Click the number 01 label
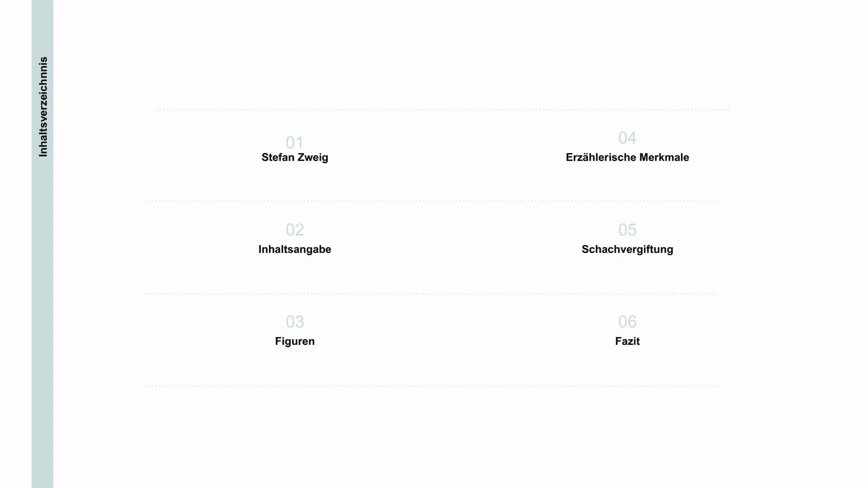The width and height of the screenshot is (868, 488). (295, 143)
